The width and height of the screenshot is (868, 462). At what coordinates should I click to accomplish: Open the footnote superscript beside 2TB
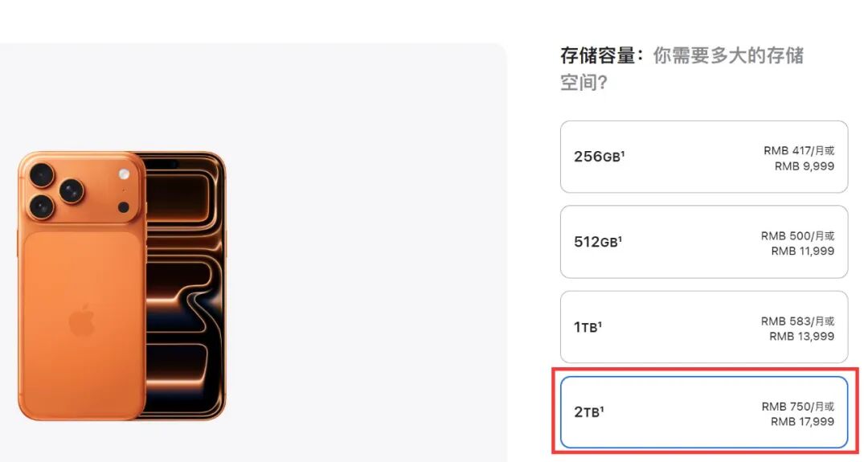click(x=602, y=409)
